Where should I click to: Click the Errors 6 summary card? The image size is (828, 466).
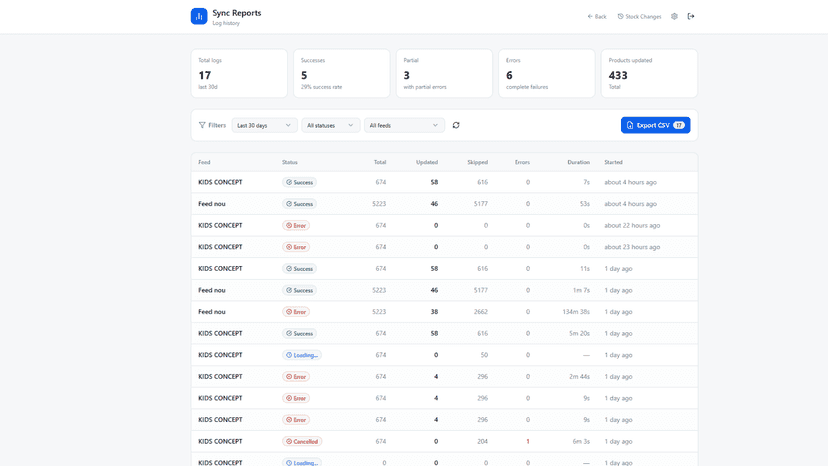point(547,73)
